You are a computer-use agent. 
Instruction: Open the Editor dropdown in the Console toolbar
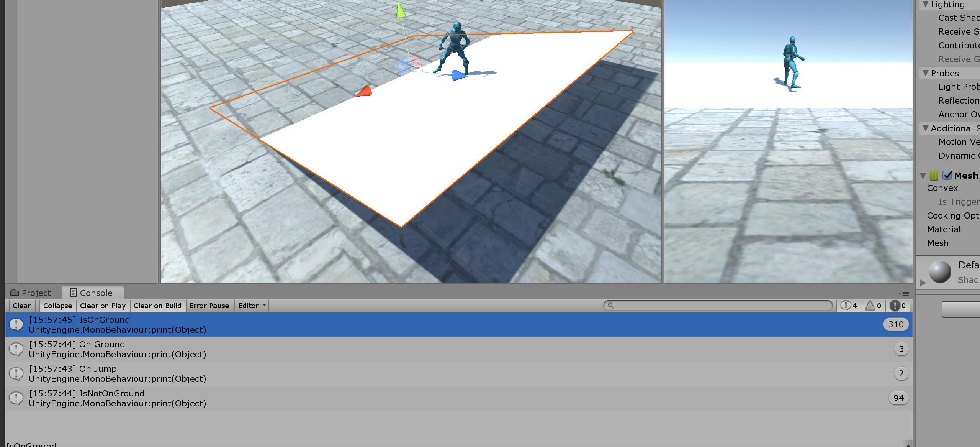point(251,306)
